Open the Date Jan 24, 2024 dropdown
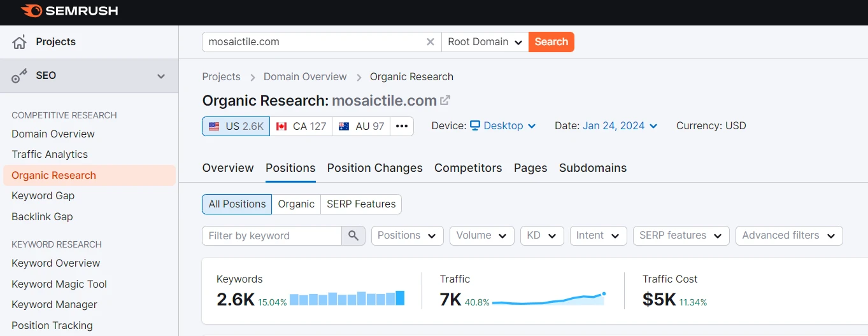 click(x=620, y=126)
